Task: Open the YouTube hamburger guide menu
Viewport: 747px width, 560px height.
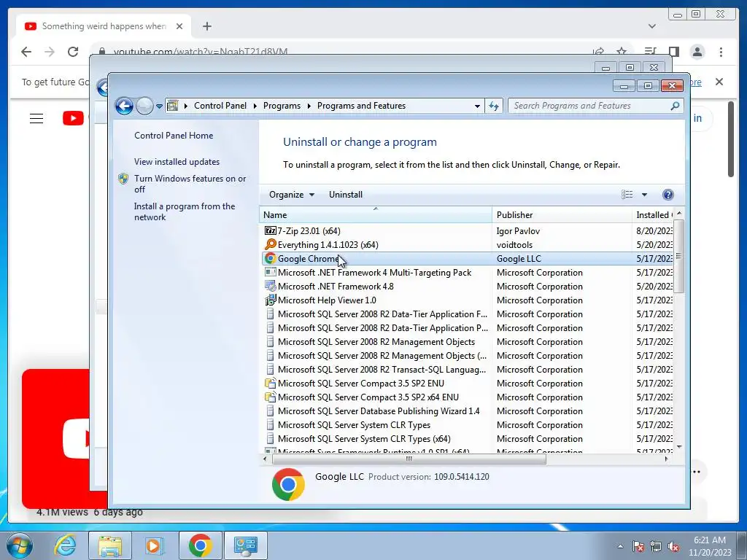Action: (36, 118)
